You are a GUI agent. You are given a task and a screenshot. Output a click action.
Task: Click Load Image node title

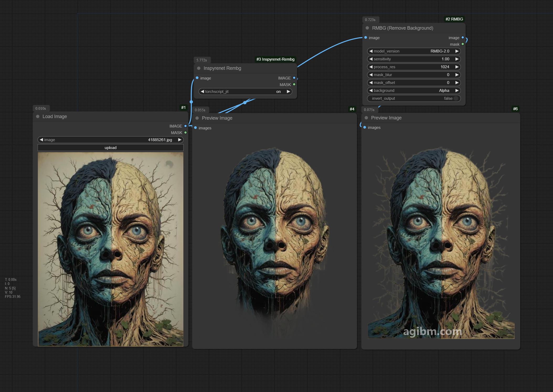[55, 116]
